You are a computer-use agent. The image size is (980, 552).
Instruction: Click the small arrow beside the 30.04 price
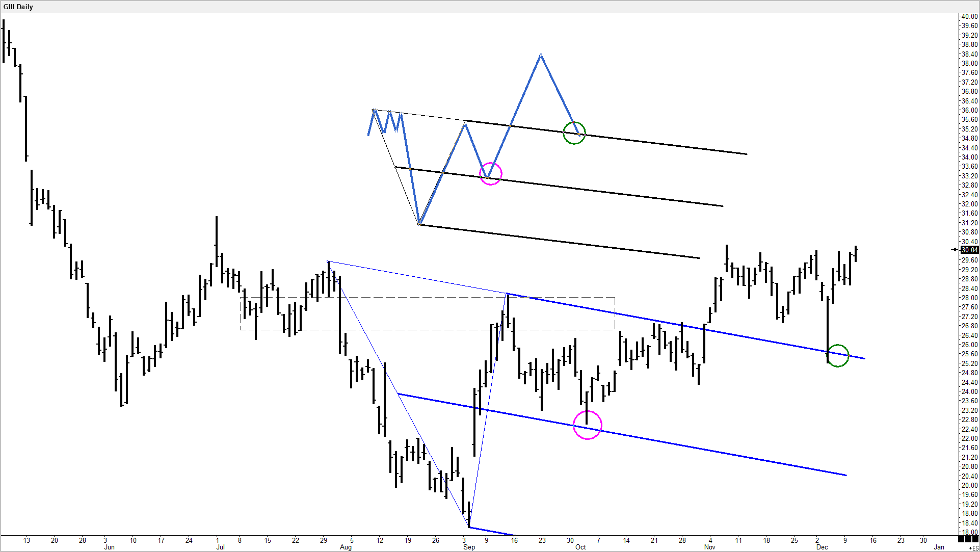[x=954, y=250]
